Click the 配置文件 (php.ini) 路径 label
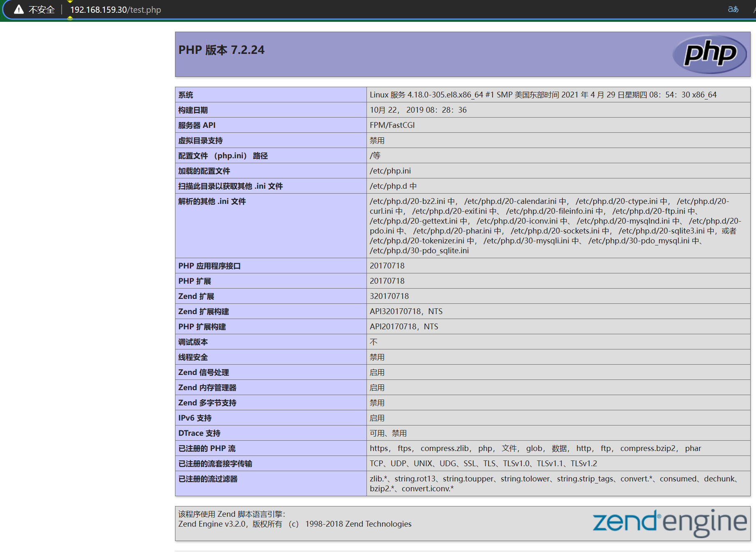 [223, 155]
